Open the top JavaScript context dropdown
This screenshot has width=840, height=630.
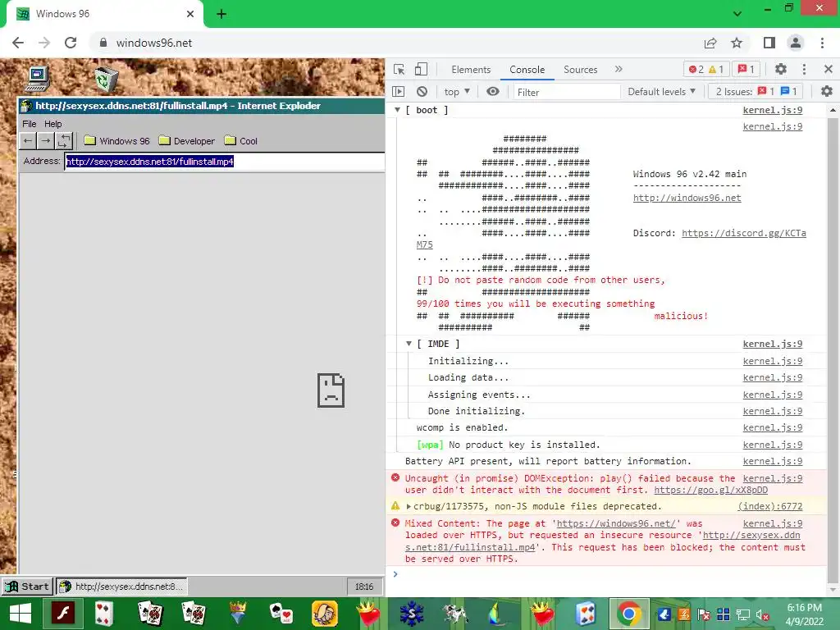coord(457,92)
